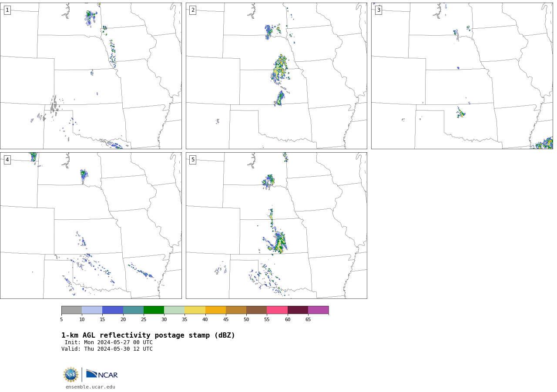Click the NSF logo icon
Viewport: 557px width, 392px height.
point(71,375)
